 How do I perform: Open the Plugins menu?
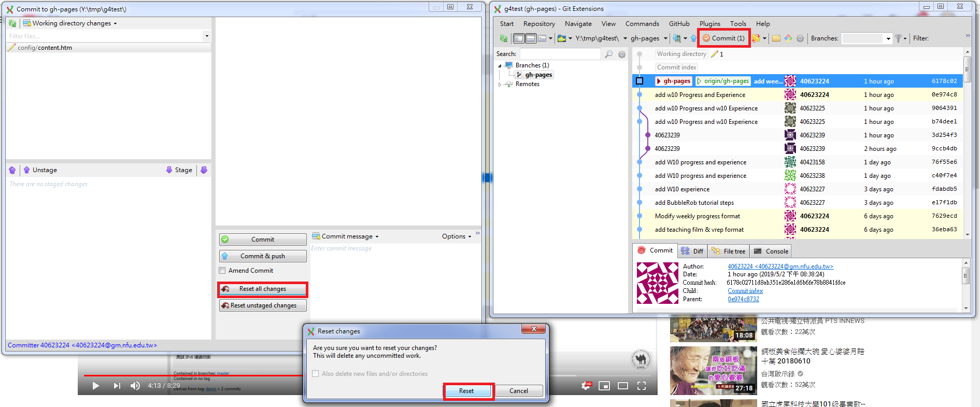pyautogui.click(x=709, y=24)
